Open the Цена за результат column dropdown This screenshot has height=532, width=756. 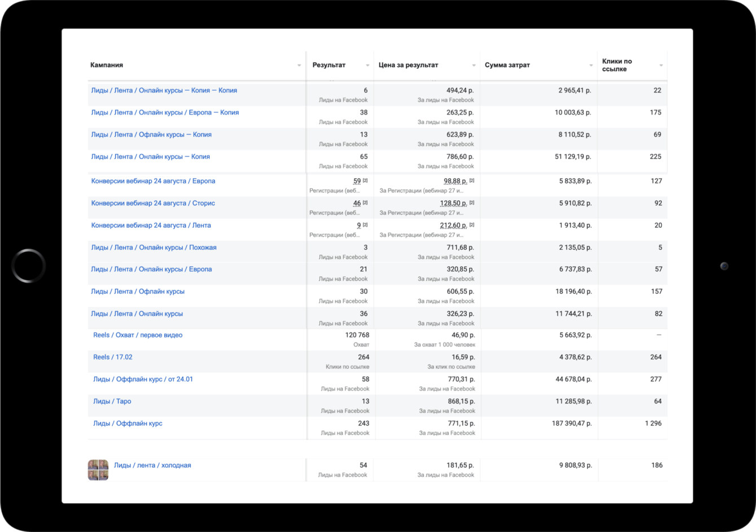(474, 65)
